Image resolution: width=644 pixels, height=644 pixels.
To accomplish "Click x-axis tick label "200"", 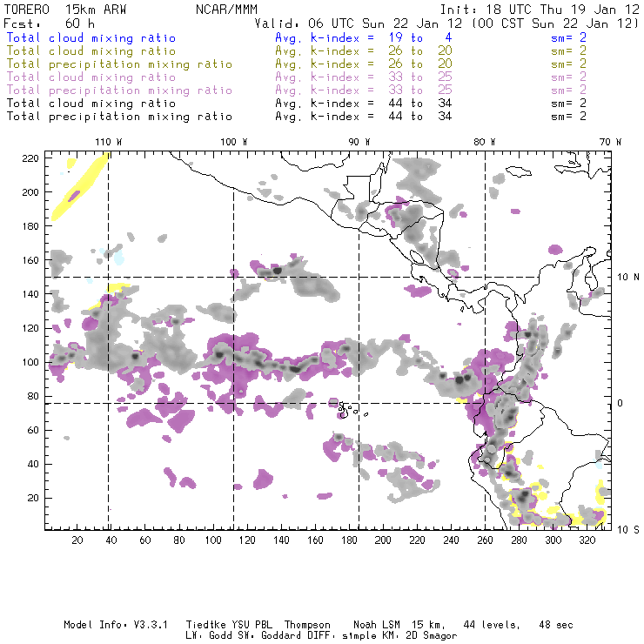I will tap(383, 540).
